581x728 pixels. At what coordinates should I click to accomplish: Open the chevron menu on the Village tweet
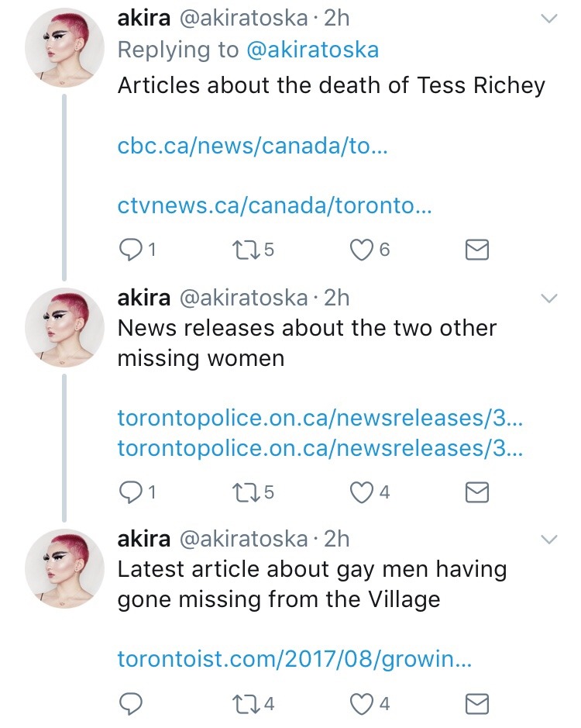548,540
